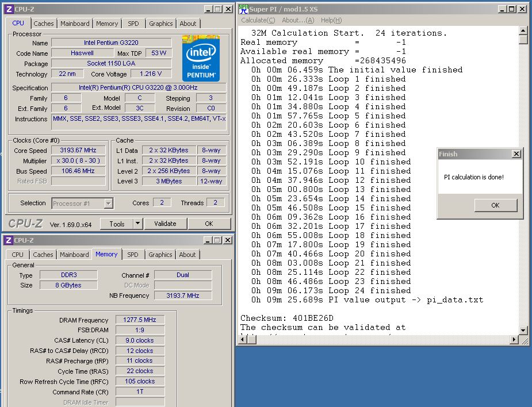532x407 pixels.
Task: Click the CPU-Z icon in the lower window title bar
Action: 9,240
